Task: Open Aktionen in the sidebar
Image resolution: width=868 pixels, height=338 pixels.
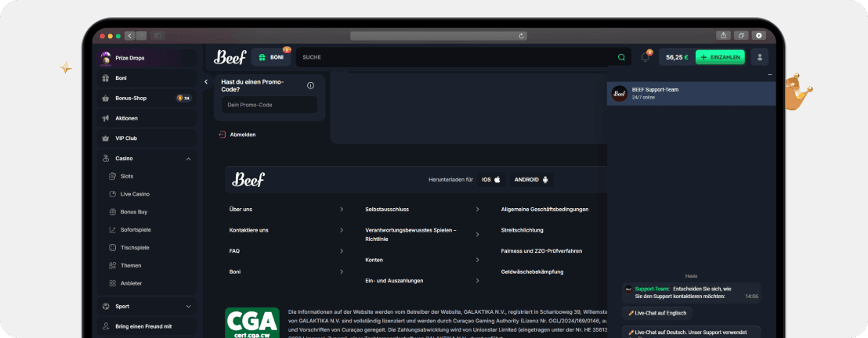Action: pyautogui.click(x=147, y=118)
